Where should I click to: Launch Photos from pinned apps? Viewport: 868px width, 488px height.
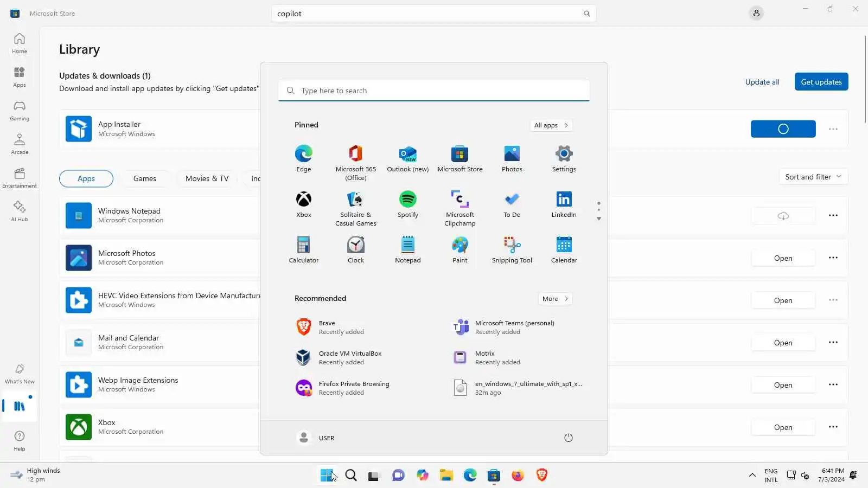512,159
